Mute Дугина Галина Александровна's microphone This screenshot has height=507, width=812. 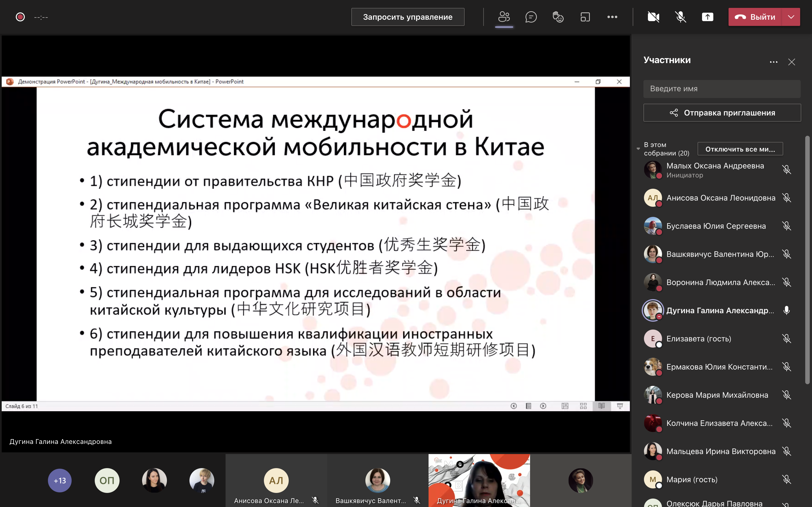coord(787,310)
